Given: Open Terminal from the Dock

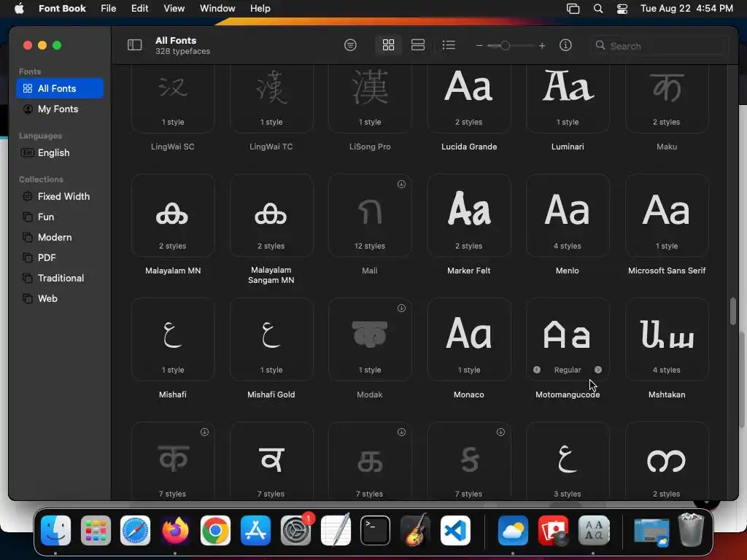Looking at the screenshot, I should (376, 531).
